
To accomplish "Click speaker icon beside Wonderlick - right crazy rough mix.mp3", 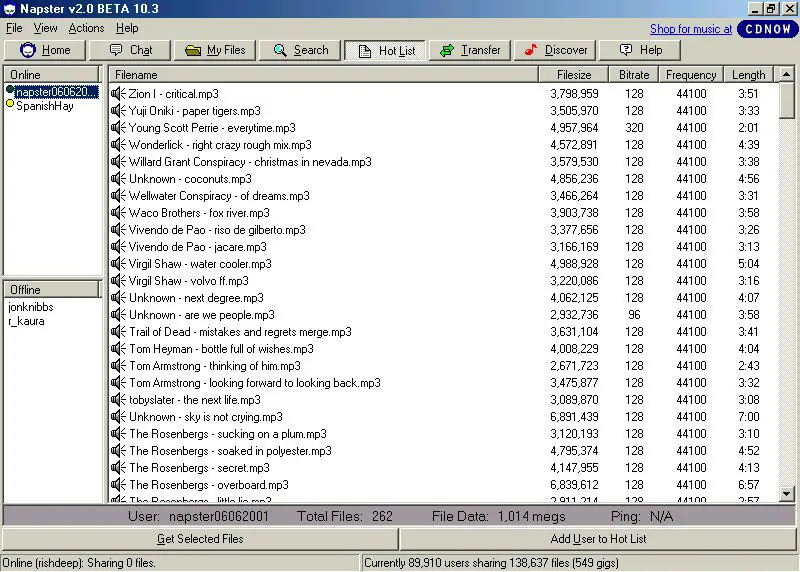I will (x=118, y=144).
